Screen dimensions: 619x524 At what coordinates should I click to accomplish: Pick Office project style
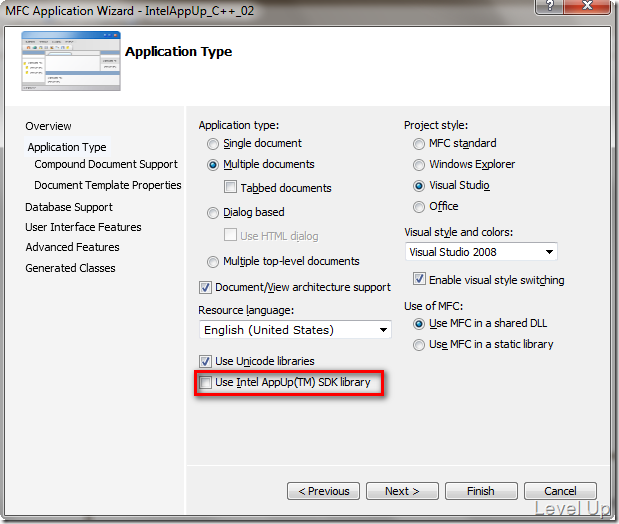[x=418, y=207]
